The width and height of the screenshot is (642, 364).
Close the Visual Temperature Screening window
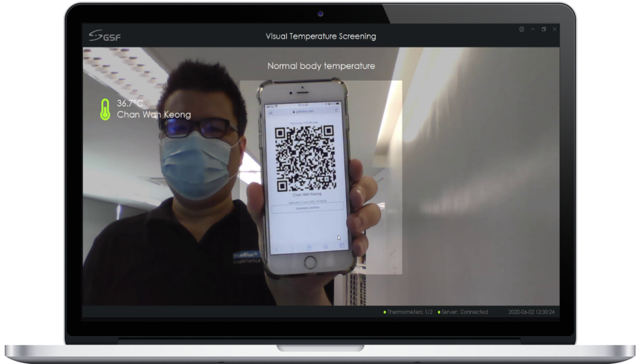coord(554,29)
